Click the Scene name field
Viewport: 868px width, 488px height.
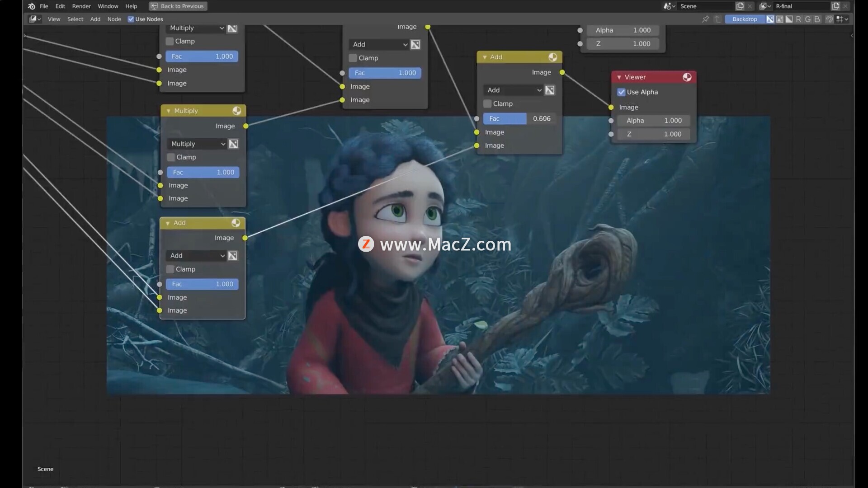coord(705,6)
